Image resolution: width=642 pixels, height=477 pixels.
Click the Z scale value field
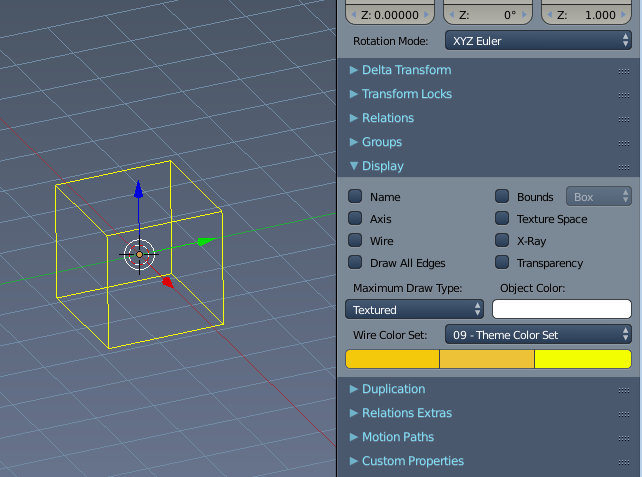[586, 15]
